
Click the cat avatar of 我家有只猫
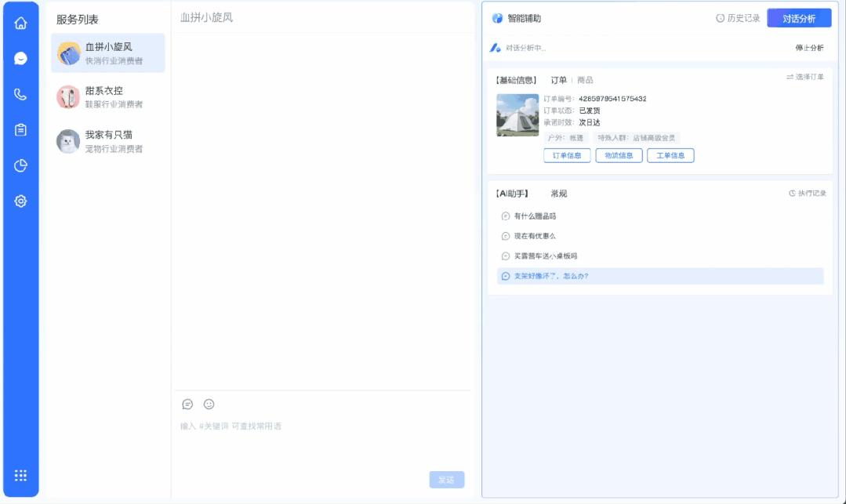tap(68, 141)
